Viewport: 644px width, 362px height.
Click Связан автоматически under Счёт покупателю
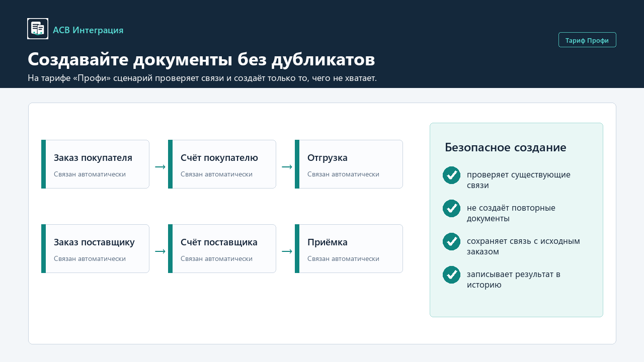point(216,174)
